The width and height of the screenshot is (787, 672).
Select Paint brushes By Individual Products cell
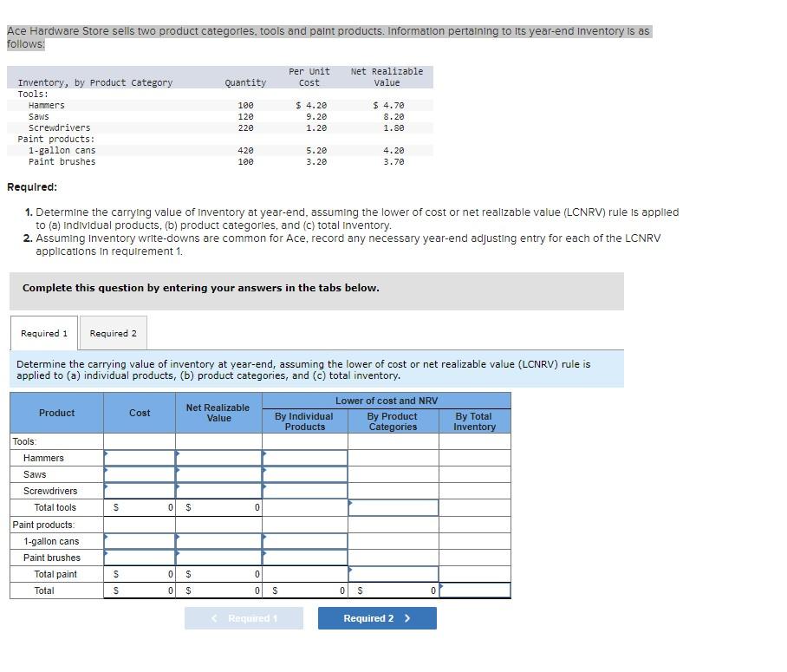305,558
